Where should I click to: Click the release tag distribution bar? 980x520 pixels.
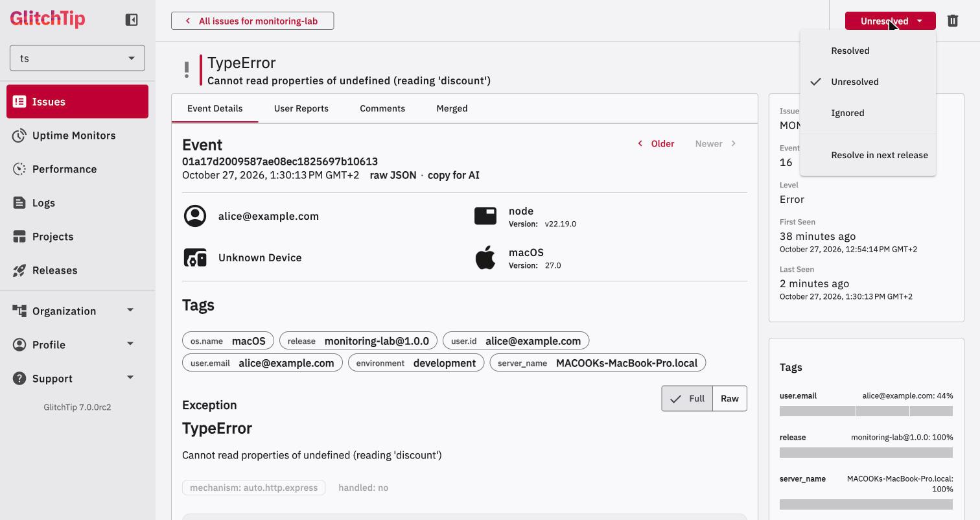[866, 453]
